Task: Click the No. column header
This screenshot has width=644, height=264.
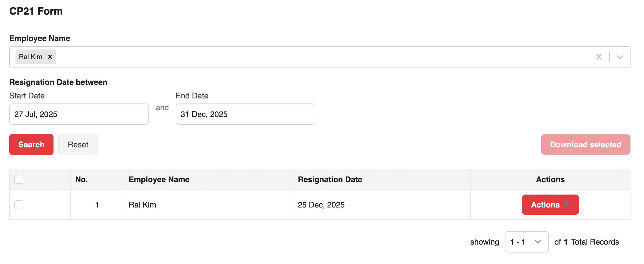Action: [x=81, y=179]
